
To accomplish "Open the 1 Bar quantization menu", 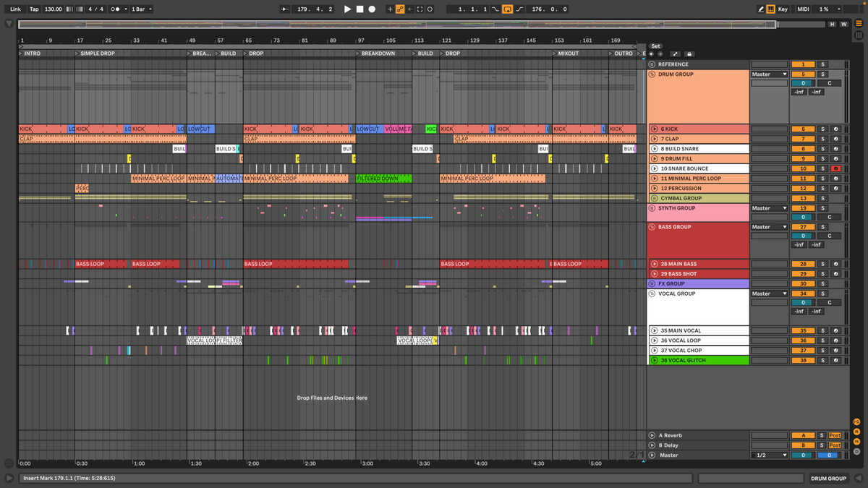I will 140,9.
